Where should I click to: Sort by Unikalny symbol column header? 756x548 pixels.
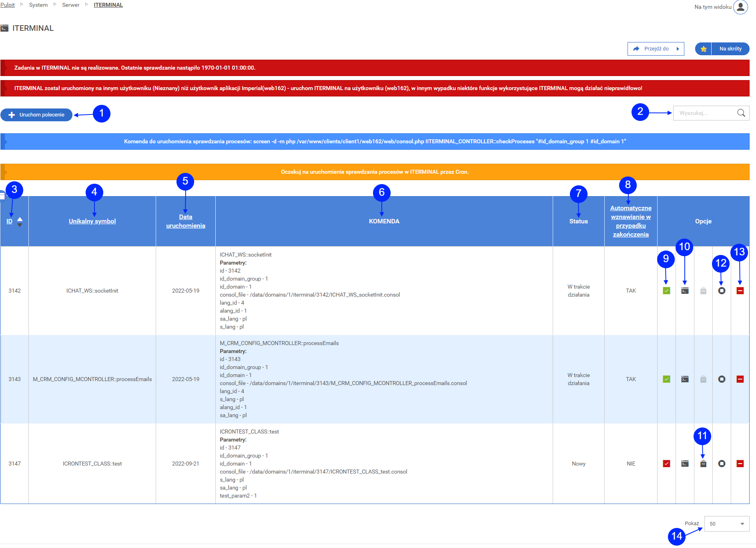[x=92, y=221]
